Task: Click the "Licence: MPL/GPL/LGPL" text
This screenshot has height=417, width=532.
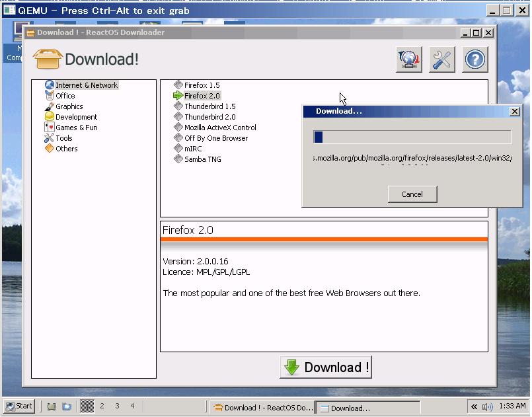Action: tap(206, 272)
